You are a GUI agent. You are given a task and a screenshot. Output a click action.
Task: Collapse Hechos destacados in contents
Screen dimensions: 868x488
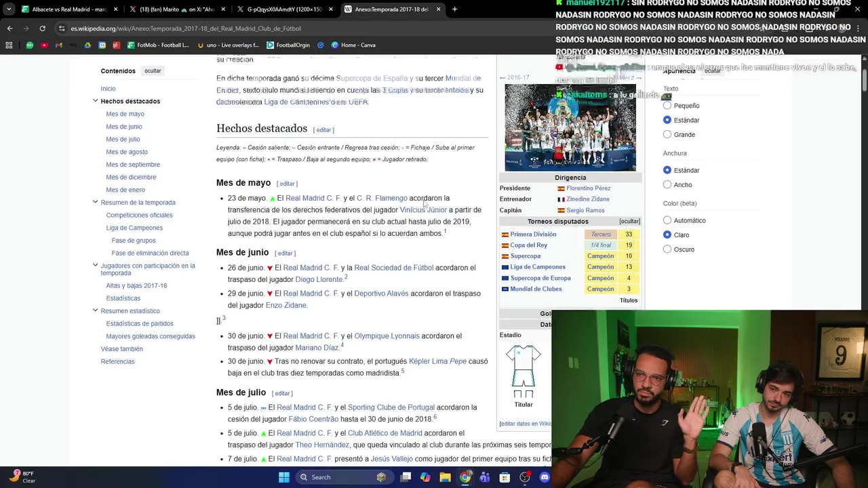[95, 101]
